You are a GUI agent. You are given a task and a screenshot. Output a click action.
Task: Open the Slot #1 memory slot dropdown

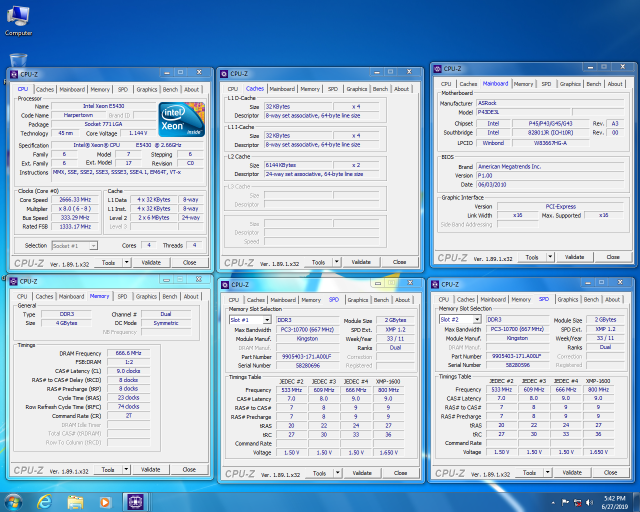pyautogui.click(x=250, y=320)
